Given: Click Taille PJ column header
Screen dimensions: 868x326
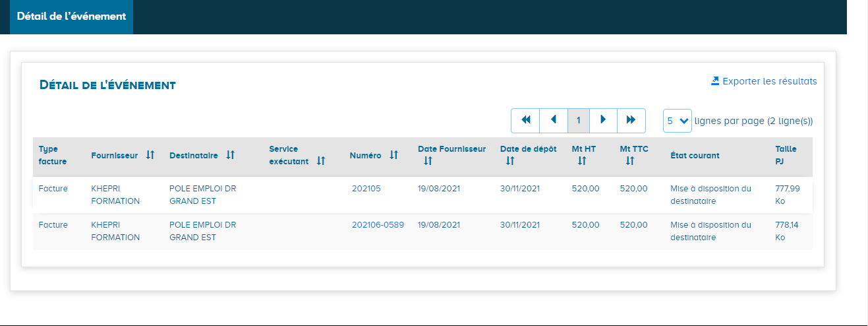Looking at the screenshot, I should point(786,155).
